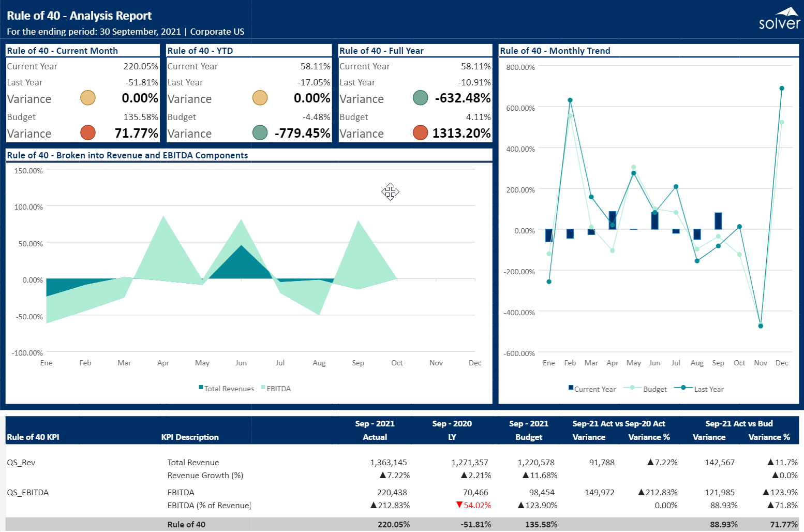
Task: Click the Last Year legend line marker
Action: 683,387
